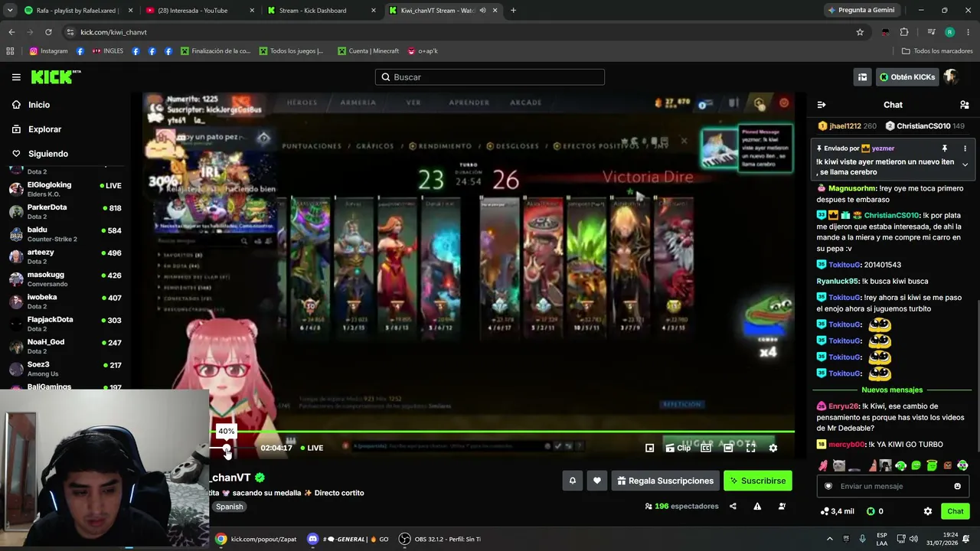Send message with the green Chat button
The width and height of the screenshot is (980, 551).
[x=955, y=511]
